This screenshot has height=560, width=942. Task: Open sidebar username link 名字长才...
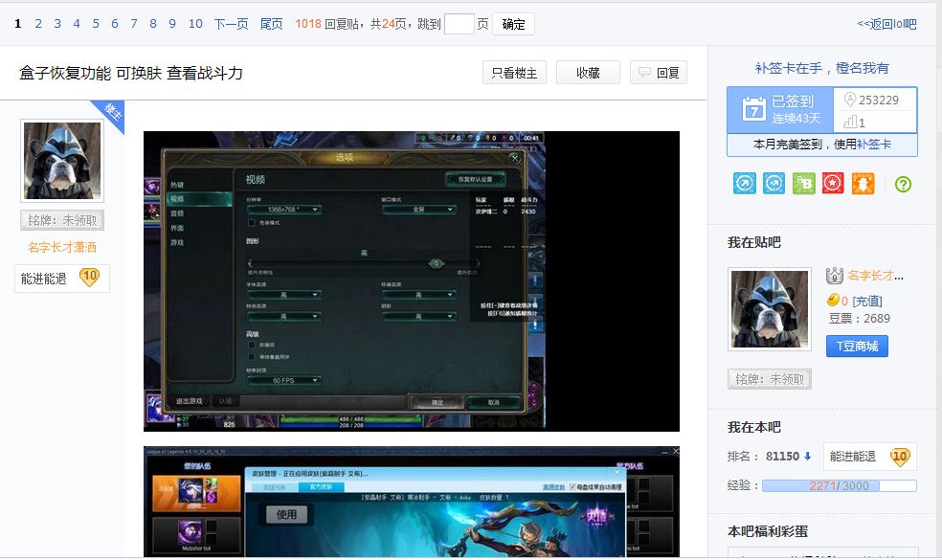(875, 276)
